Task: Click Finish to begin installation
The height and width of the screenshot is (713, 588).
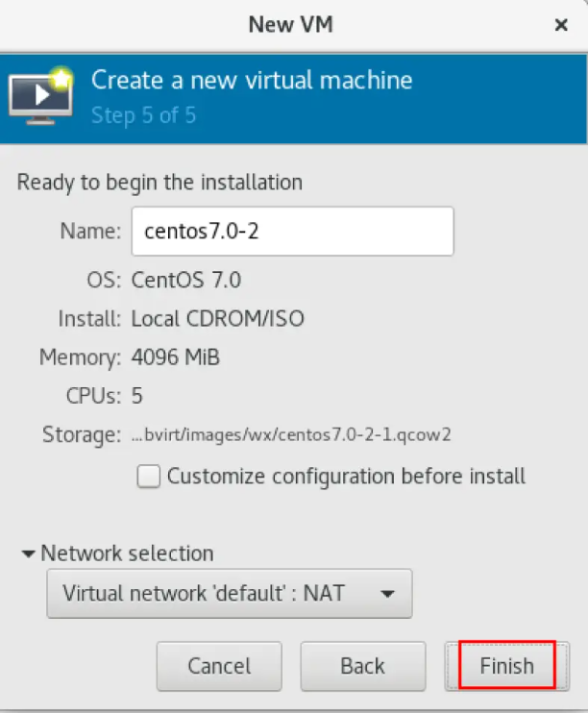Action: pyautogui.click(x=507, y=666)
